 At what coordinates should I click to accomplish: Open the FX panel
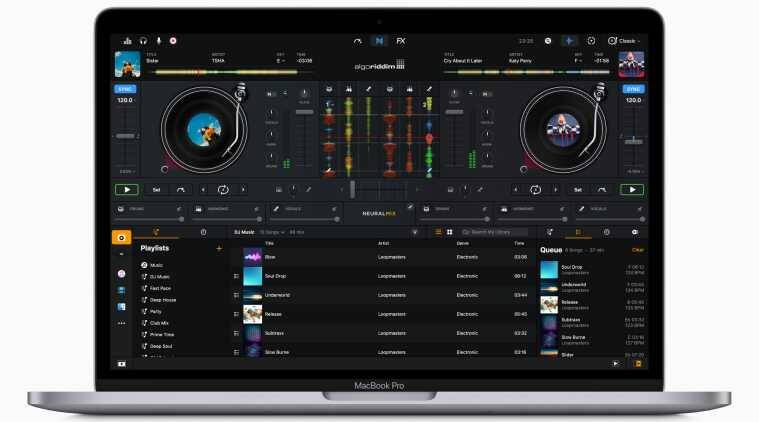[x=401, y=41]
